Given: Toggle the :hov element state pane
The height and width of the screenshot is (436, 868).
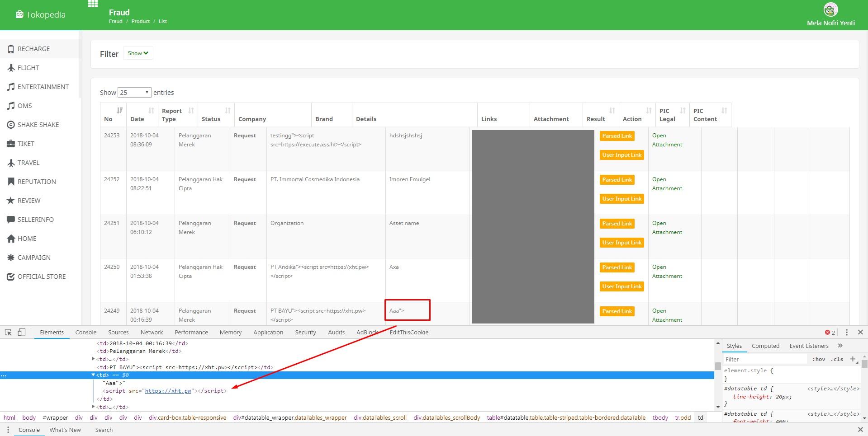Looking at the screenshot, I should click(x=818, y=359).
